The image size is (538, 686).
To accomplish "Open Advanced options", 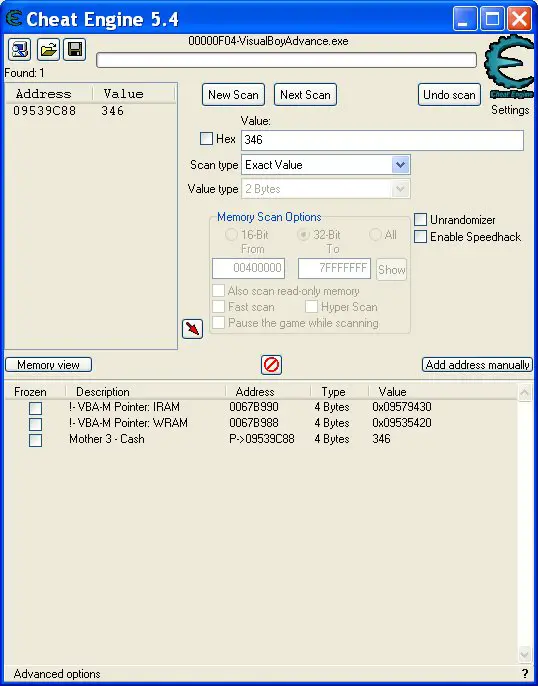I will point(57,674).
